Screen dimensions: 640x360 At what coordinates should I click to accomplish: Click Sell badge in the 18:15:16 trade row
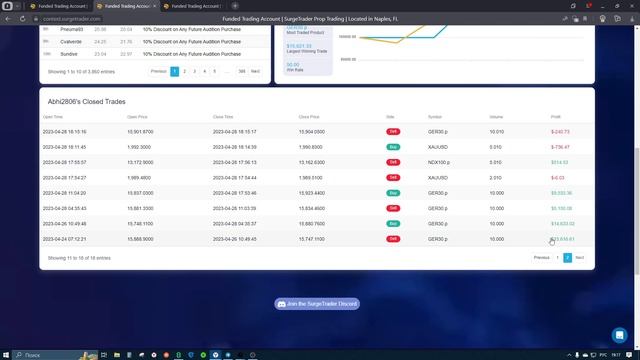click(393, 131)
